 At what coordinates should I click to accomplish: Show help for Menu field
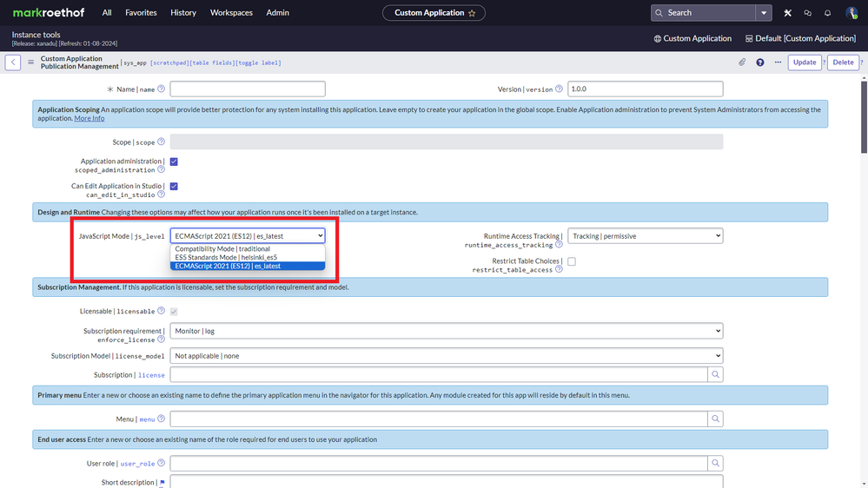(x=161, y=419)
